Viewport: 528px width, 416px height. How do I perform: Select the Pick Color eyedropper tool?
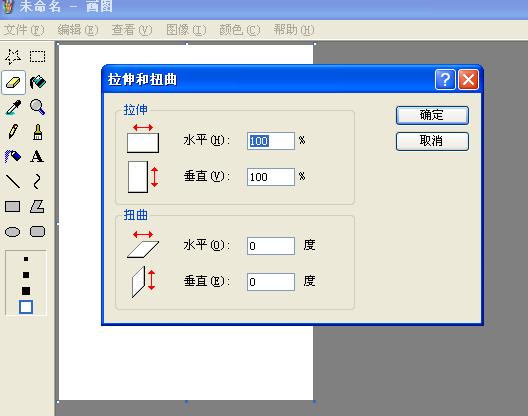[13, 107]
